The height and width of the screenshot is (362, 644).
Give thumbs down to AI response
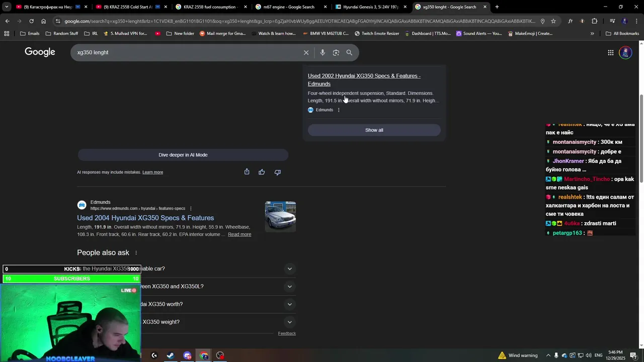click(x=277, y=172)
